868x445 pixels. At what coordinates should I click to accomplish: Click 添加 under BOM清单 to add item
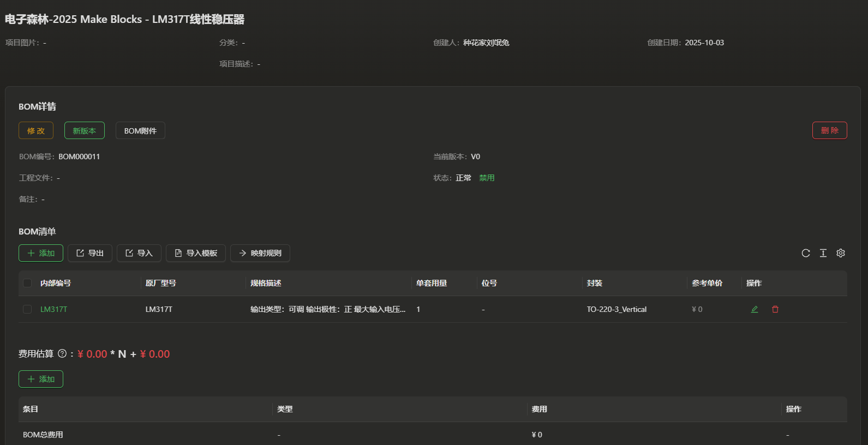[x=41, y=253]
